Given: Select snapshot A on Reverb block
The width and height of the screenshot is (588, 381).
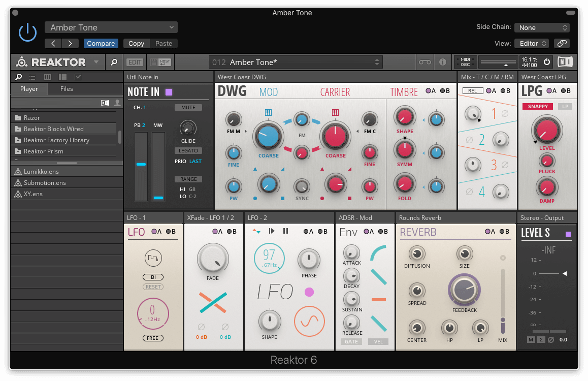Looking at the screenshot, I should [x=490, y=231].
